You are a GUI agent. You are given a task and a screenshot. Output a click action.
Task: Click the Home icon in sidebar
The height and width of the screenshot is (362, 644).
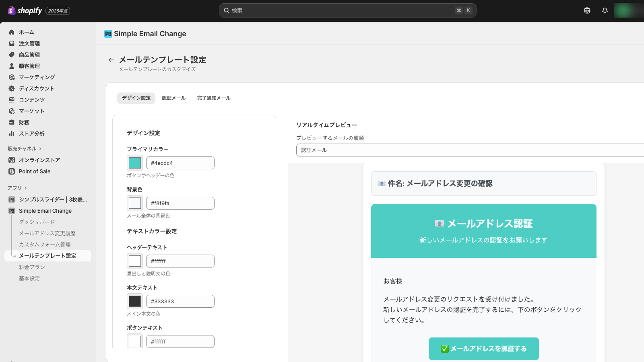(12, 32)
